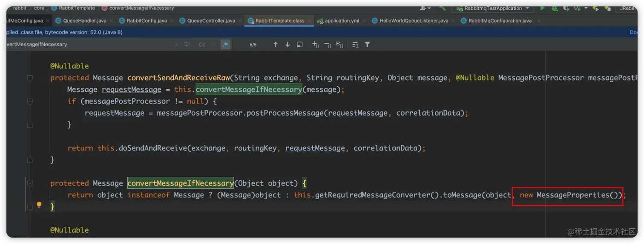Clear the search field with x icon
This screenshot has width=644, height=244.
click(177, 45)
